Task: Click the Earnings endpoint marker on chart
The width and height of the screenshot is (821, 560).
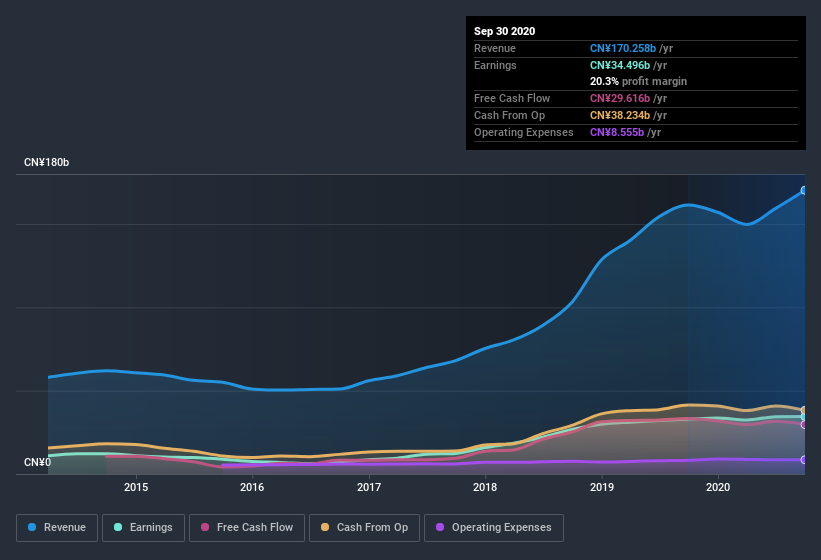Action: (x=804, y=417)
